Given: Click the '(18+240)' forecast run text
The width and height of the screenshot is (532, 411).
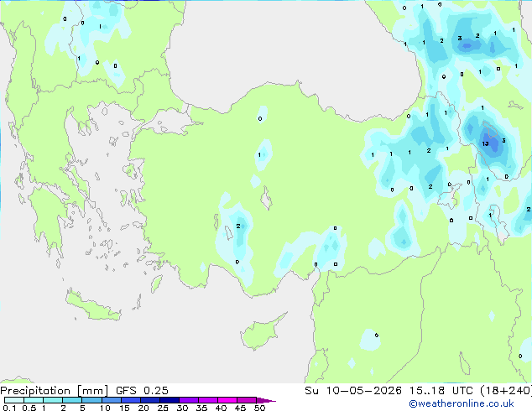Looking at the screenshot, I should pyautogui.click(x=505, y=391).
